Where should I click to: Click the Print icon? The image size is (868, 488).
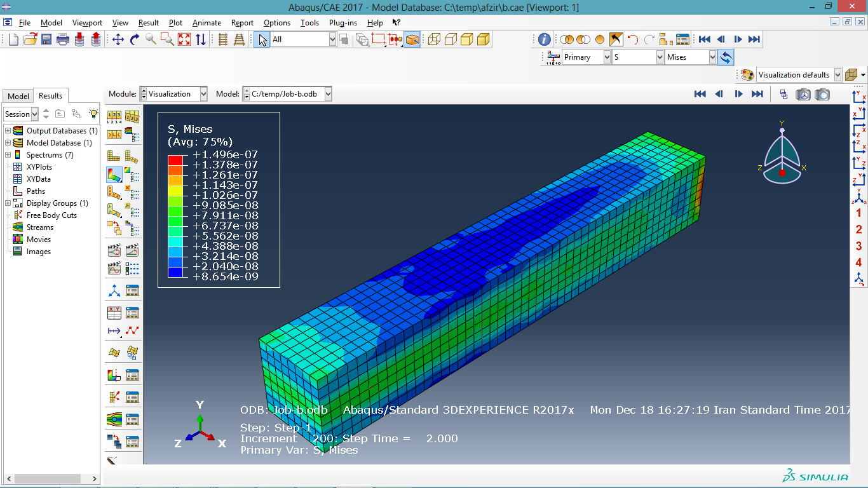coord(63,39)
